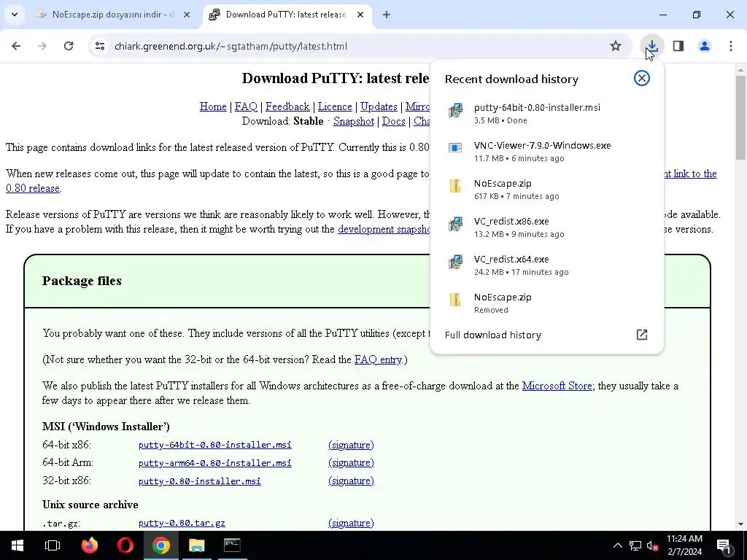Viewport: 747px width, 560px height.
Task: Open the command prompt taskbar icon
Action: tap(232, 545)
